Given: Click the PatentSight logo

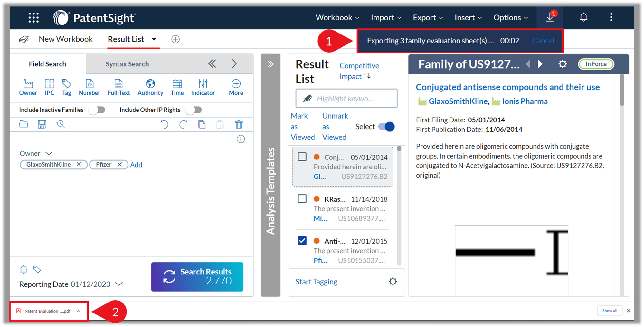Looking at the screenshot, I should tap(94, 18).
